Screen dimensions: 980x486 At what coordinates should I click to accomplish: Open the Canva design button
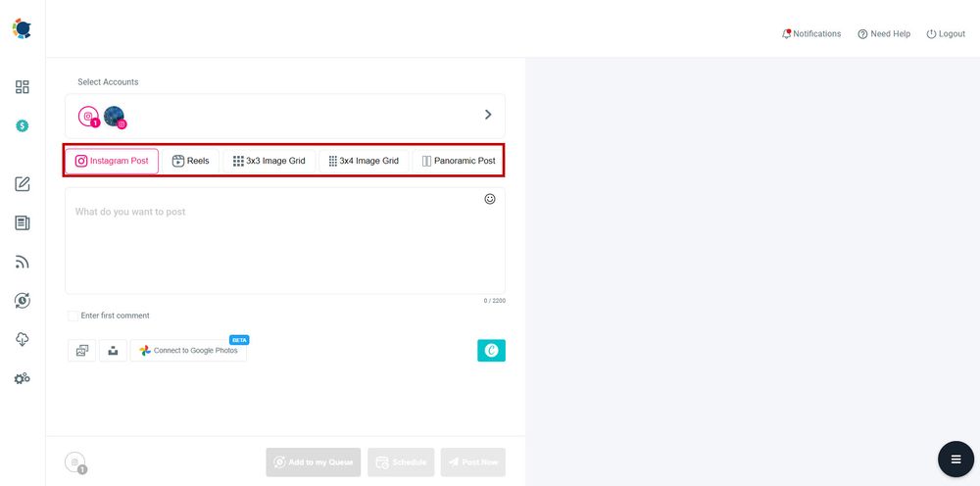(491, 351)
